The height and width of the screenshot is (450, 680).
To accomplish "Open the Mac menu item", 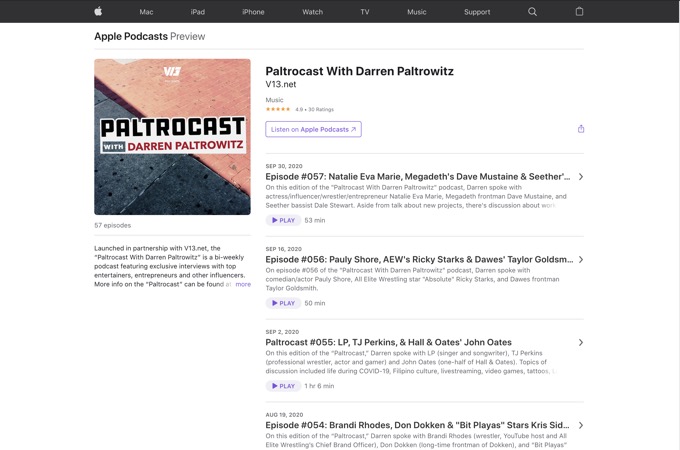I will [x=146, y=12].
